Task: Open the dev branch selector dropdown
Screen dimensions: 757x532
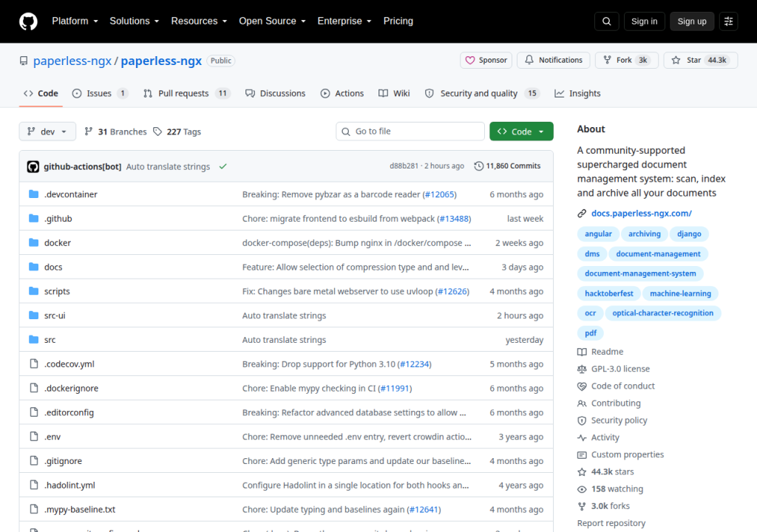Action: click(47, 132)
